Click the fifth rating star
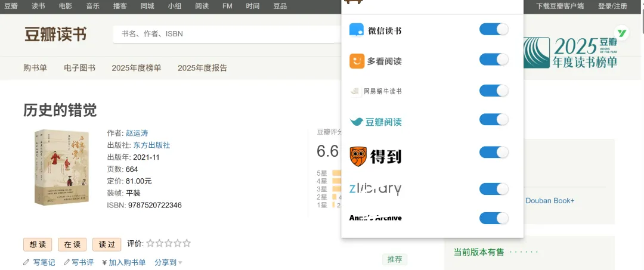The width and height of the screenshot is (644, 270). 187,243
